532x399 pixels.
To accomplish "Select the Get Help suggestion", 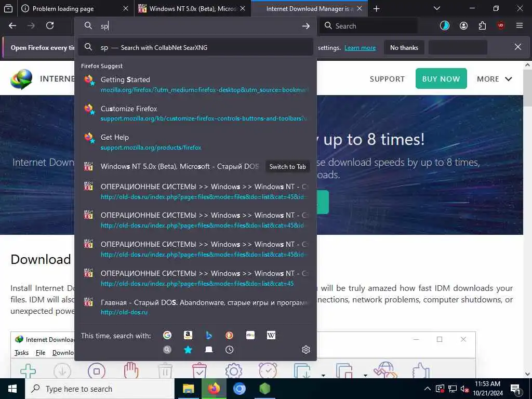I will tap(195, 142).
